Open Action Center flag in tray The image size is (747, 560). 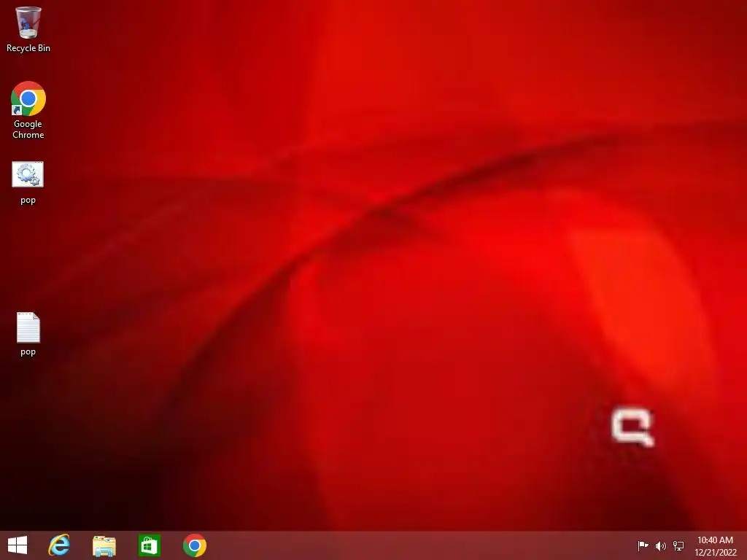(643, 545)
